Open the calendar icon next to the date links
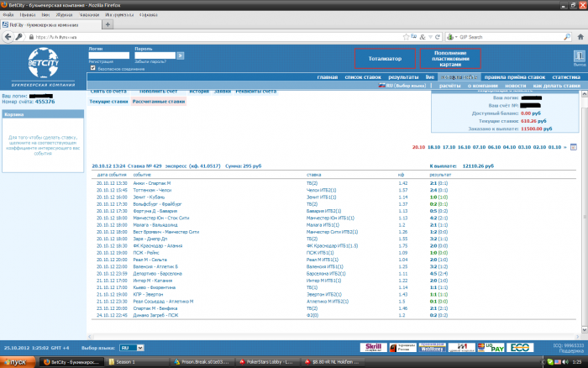The height and width of the screenshot is (368, 588). [574, 147]
